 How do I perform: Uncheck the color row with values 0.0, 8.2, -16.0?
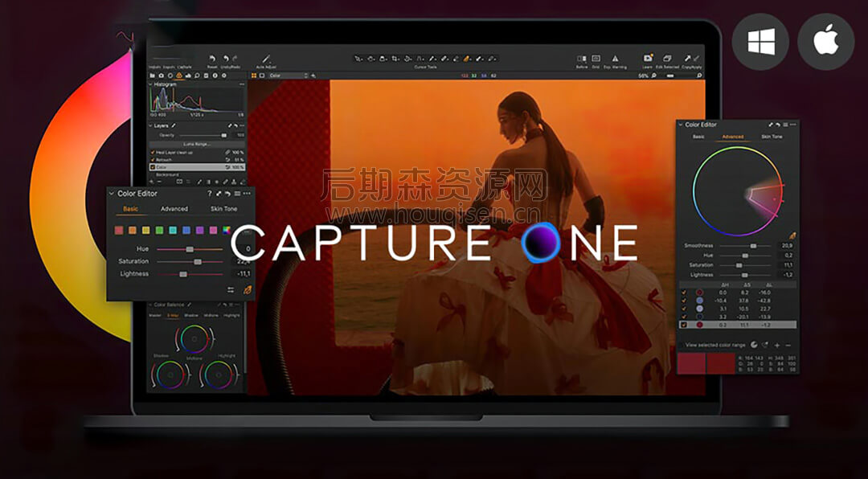pos(684,293)
